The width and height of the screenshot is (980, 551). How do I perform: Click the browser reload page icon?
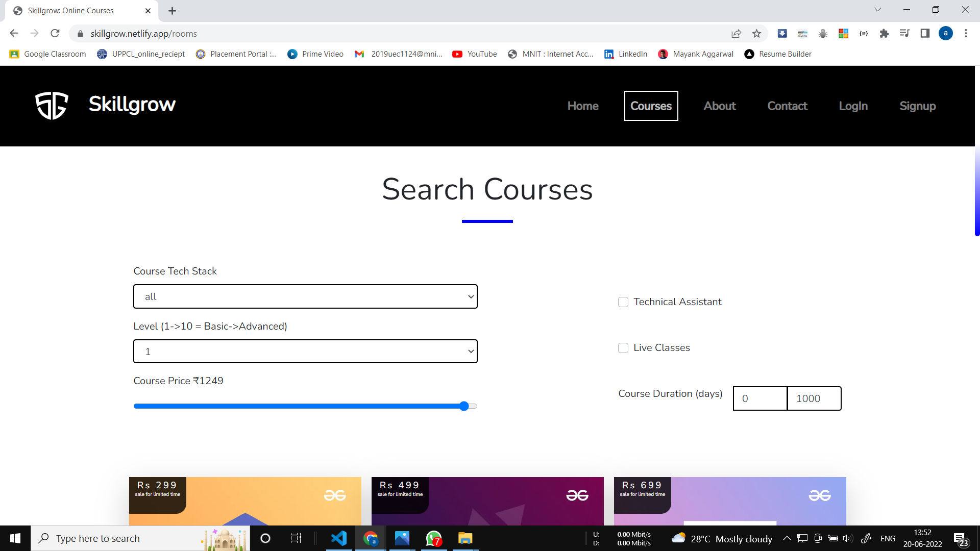(55, 34)
